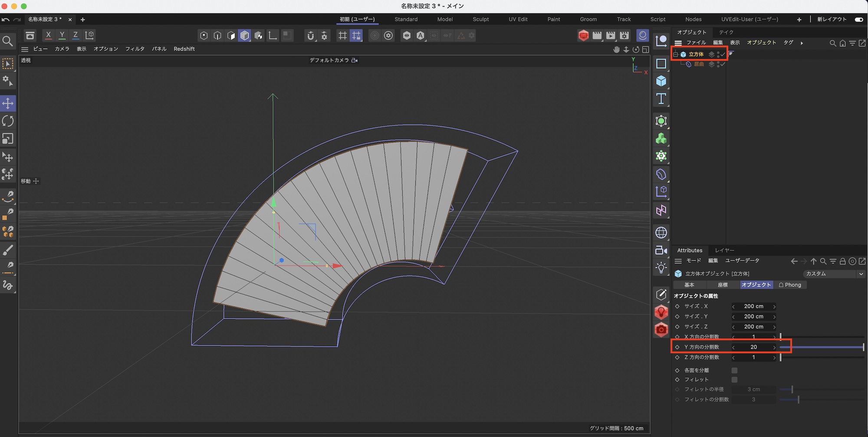Image resolution: width=868 pixels, height=437 pixels.
Task: Select the Scale tool in left toolbar
Action: tap(8, 139)
